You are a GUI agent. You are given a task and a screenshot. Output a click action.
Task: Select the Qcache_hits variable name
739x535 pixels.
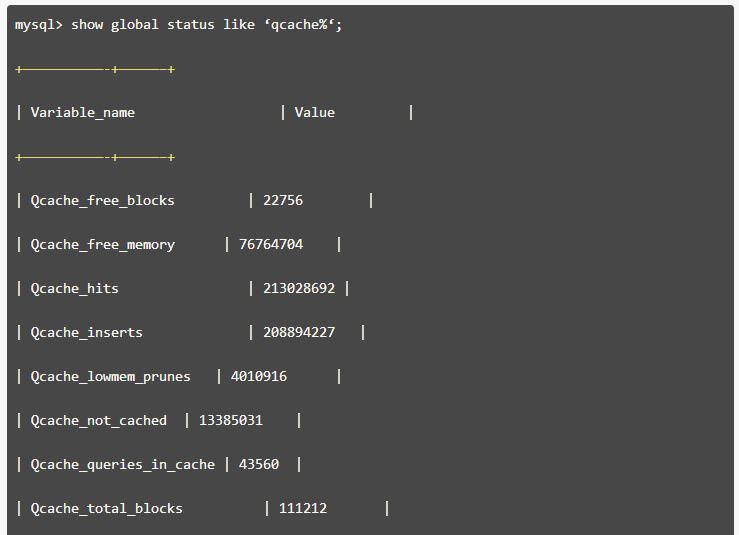(x=74, y=288)
